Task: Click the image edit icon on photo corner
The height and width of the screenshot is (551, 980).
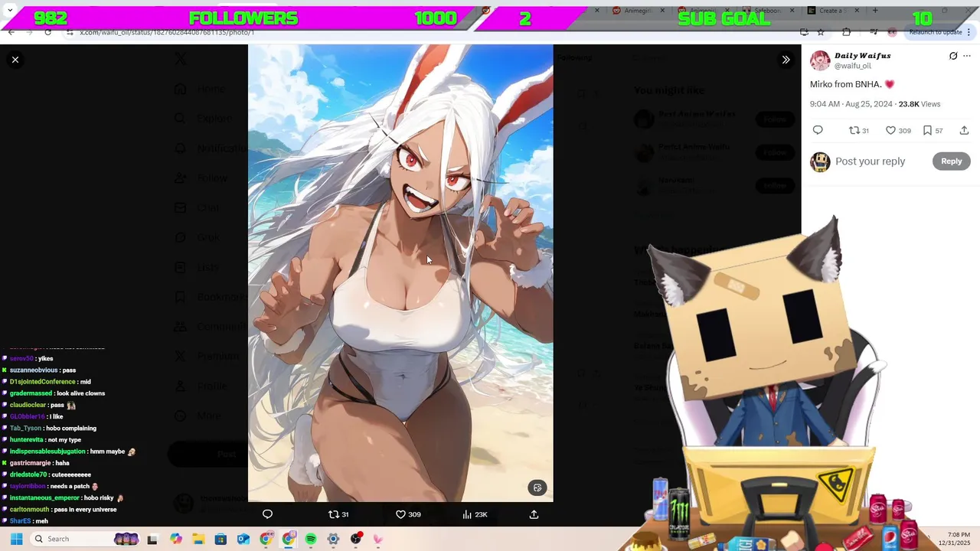Action: coord(537,487)
